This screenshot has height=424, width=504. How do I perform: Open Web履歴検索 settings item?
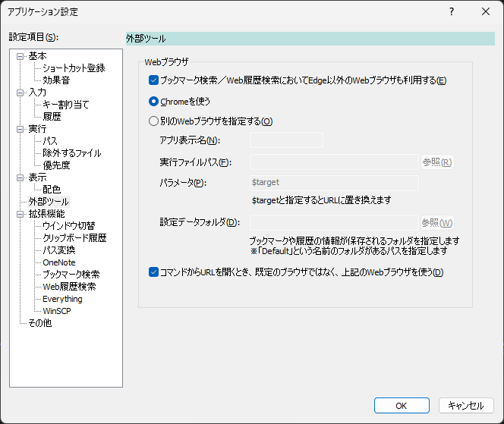point(69,287)
